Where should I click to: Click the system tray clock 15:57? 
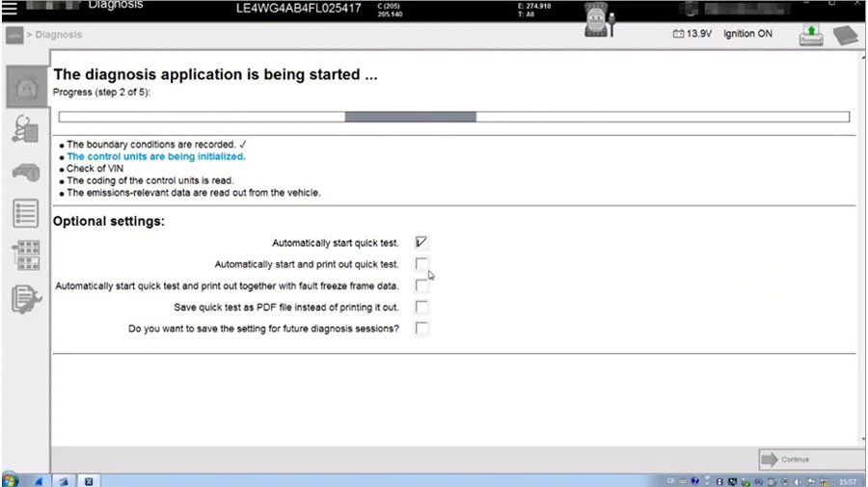848,482
